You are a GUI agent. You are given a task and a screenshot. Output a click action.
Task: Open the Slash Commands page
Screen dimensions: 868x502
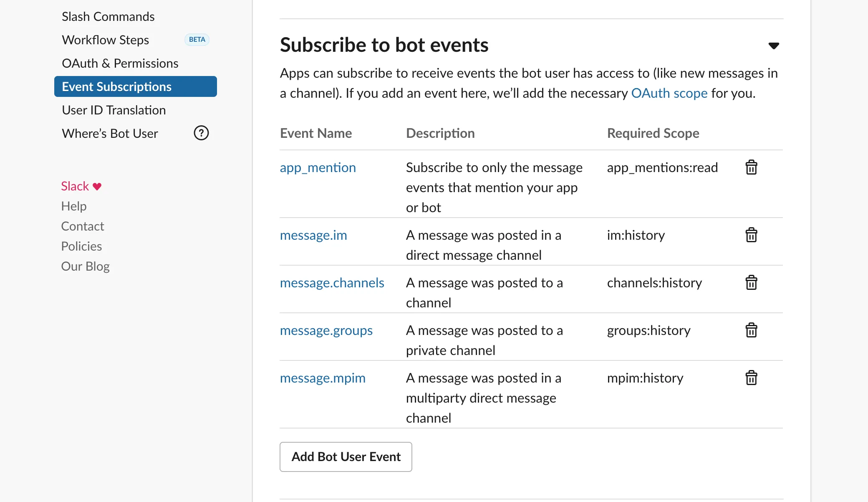pos(108,17)
